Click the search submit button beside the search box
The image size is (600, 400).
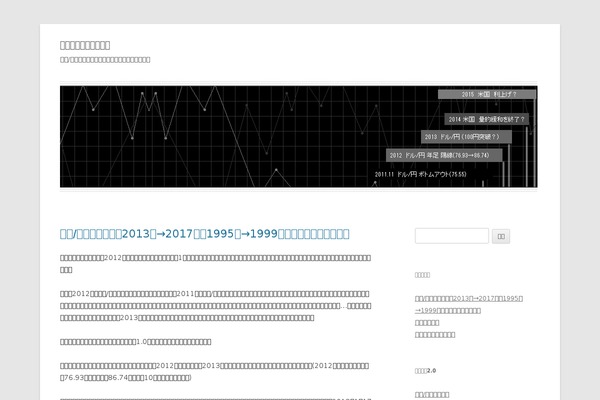(501, 236)
